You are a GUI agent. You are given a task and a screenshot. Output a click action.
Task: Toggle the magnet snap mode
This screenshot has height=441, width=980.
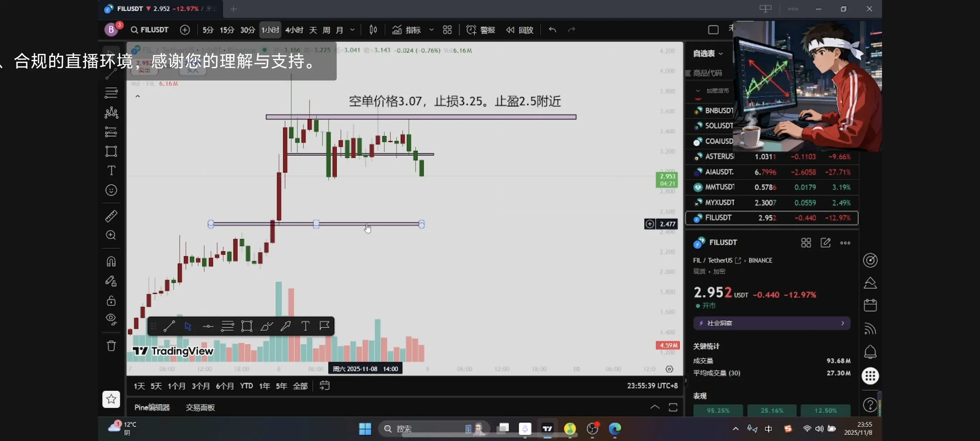click(111, 261)
